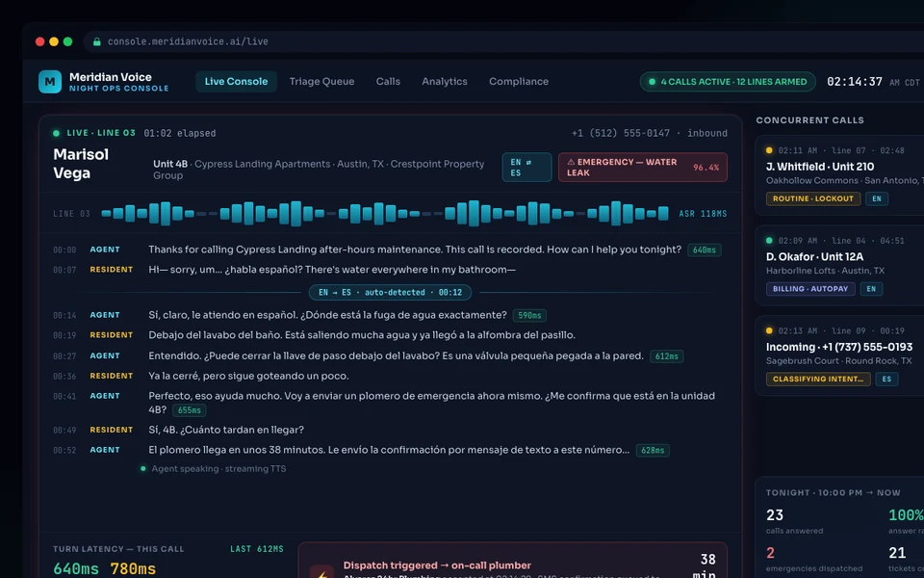The image size is (924, 578).
Task: Click the lock icon in address bar
Action: pos(96,41)
